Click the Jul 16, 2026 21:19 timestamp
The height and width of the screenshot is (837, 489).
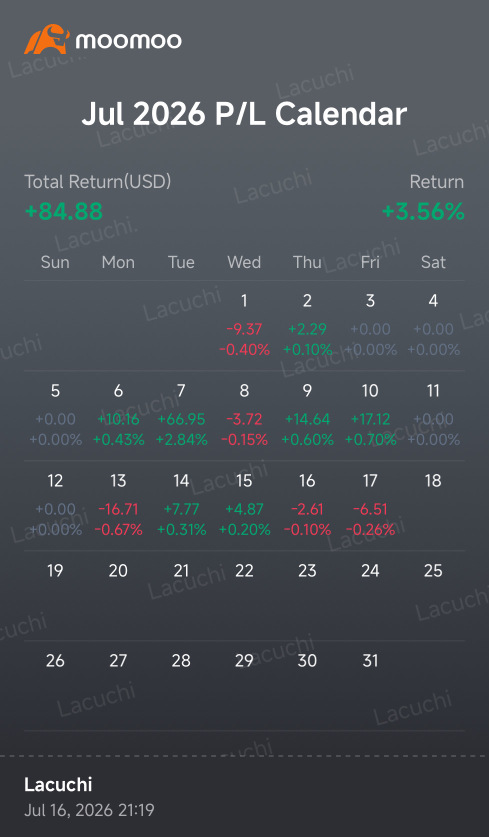click(x=89, y=810)
